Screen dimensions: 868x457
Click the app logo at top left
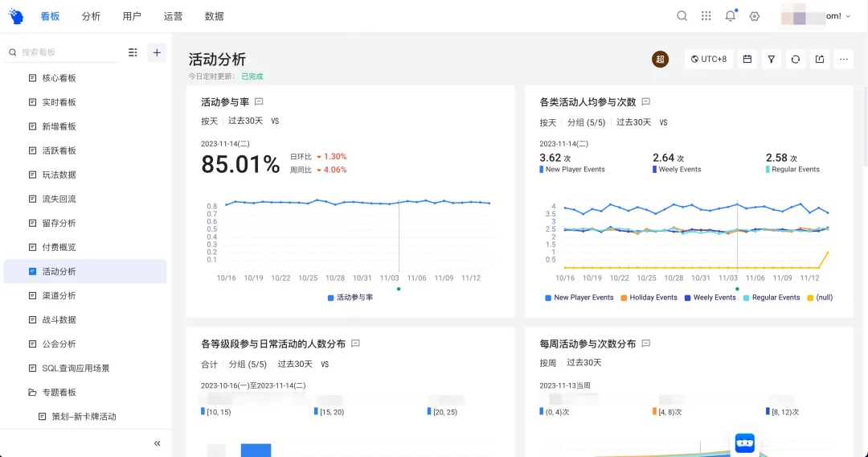coord(16,16)
